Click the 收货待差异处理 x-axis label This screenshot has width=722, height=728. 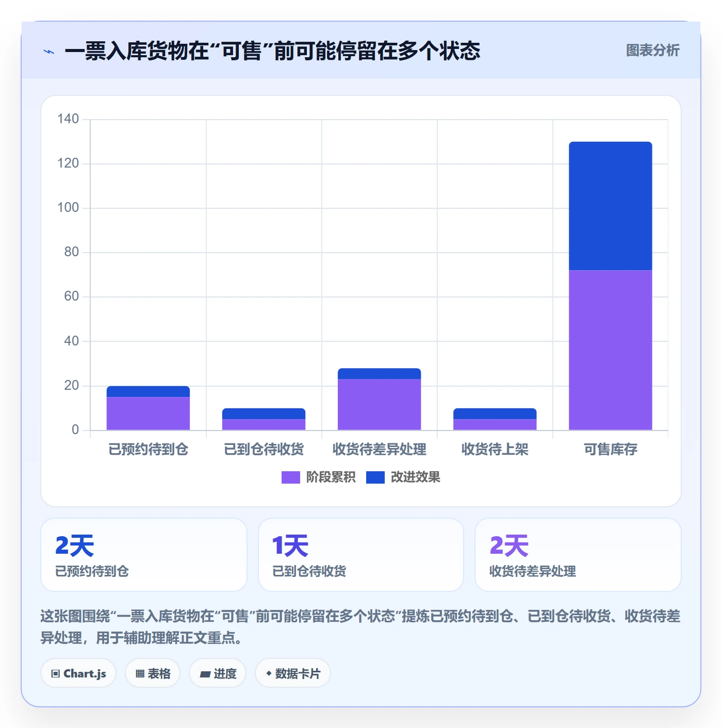pos(379,450)
